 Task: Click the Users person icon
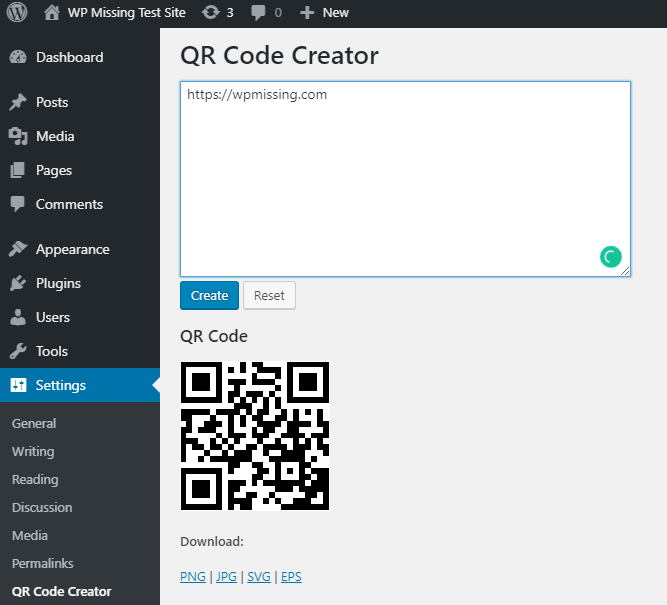pyautogui.click(x=18, y=317)
